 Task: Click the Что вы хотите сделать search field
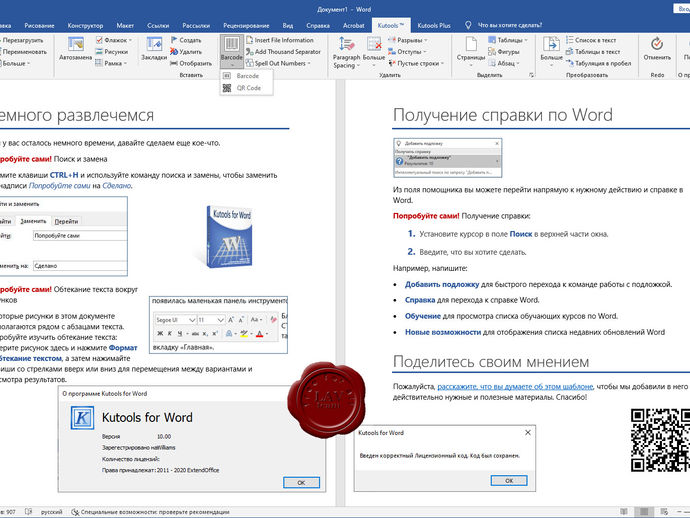(x=510, y=26)
